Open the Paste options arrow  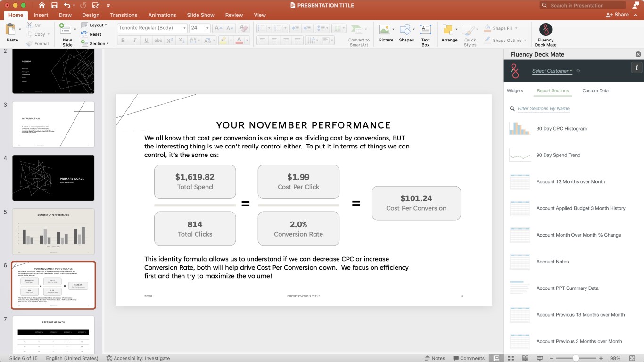pos(20,30)
